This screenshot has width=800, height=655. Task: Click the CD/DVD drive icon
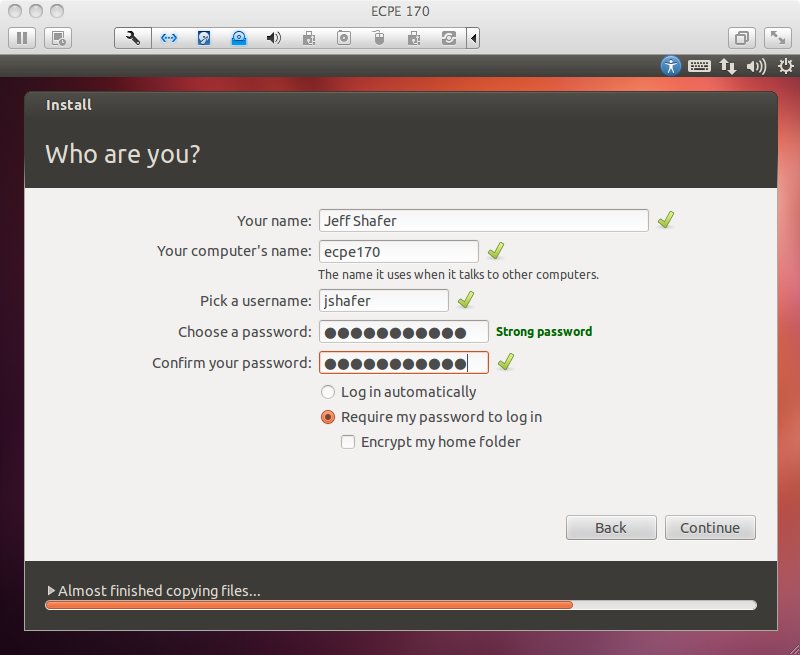238,37
